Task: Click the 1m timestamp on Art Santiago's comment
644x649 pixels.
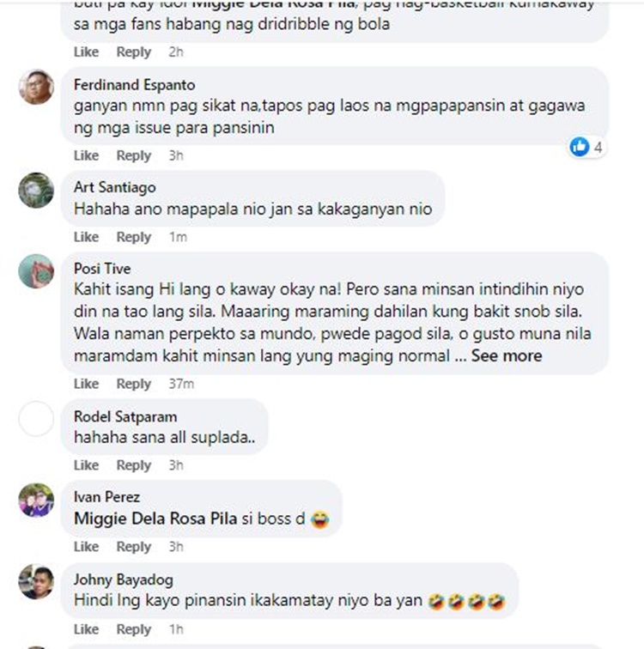Action: click(178, 237)
